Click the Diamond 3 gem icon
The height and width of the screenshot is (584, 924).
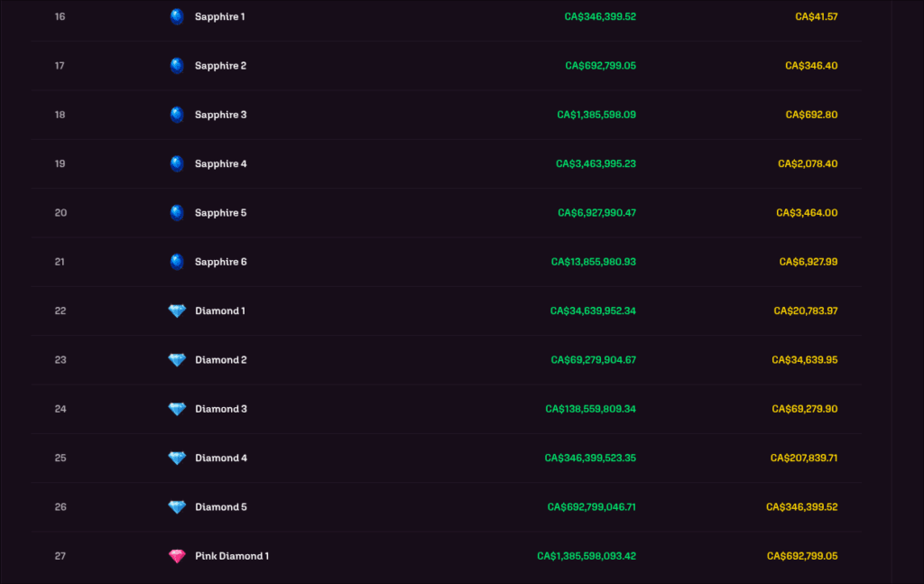coord(177,408)
